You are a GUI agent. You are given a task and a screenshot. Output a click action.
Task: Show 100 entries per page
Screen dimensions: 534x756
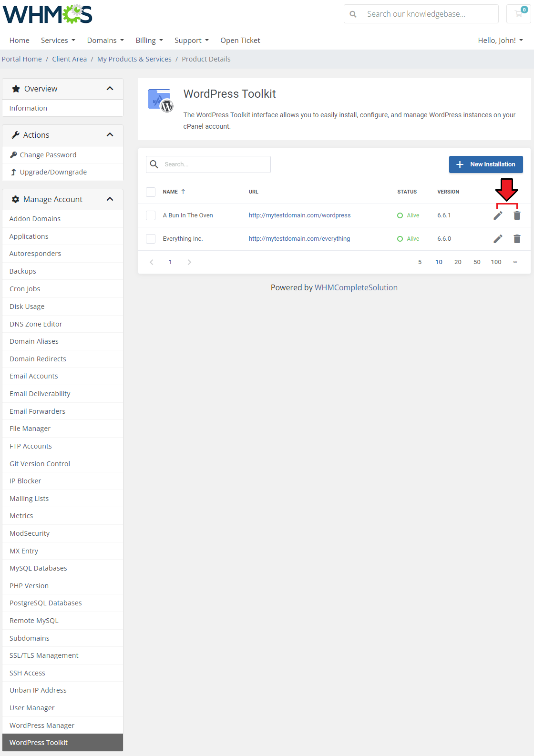(x=496, y=262)
